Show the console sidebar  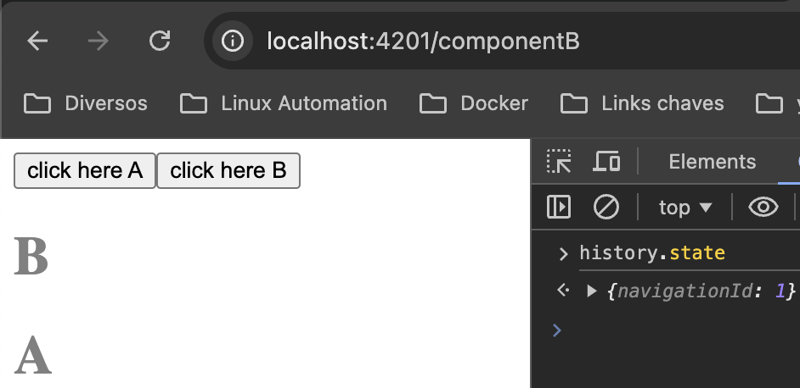click(559, 207)
